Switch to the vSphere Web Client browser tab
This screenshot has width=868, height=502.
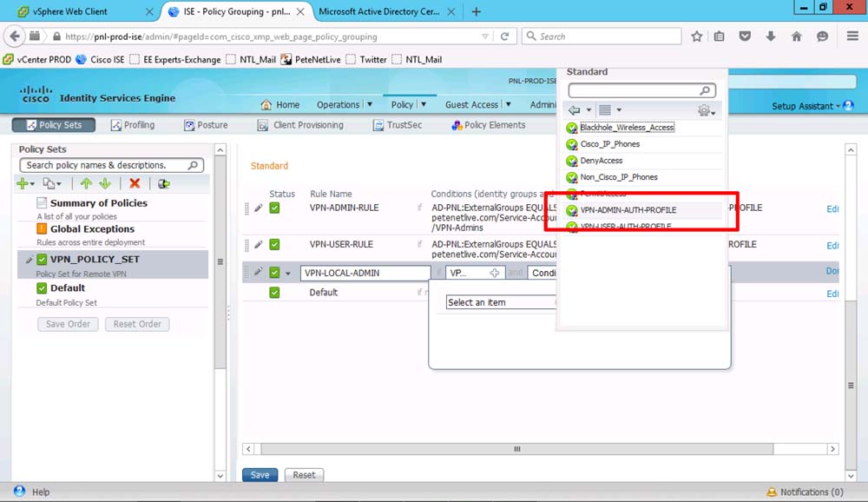(69, 11)
